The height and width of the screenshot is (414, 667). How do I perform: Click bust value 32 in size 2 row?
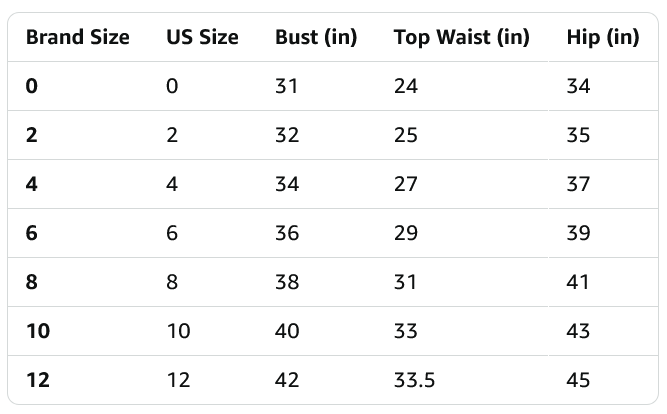tap(287, 135)
